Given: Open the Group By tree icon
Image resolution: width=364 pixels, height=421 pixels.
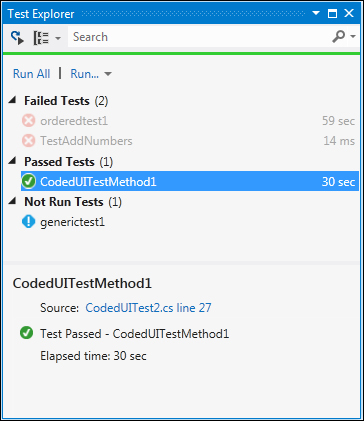Looking at the screenshot, I should click(41, 38).
